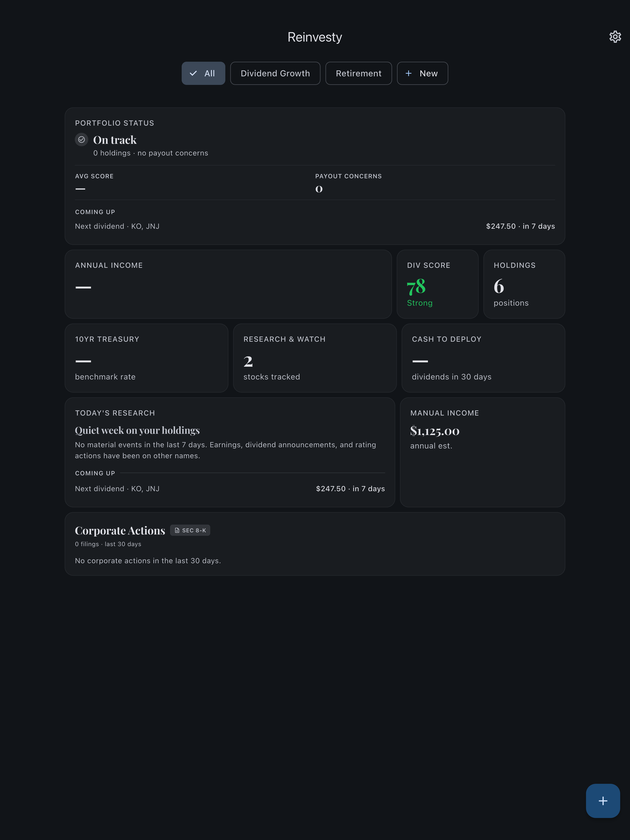Open the Manual Income $1,125.00 card
This screenshot has width=630, height=840.
click(x=482, y=452)
